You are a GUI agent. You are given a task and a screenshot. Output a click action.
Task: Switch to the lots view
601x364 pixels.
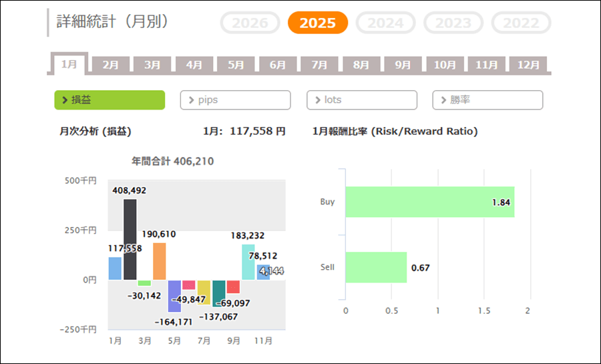[362, 100]
